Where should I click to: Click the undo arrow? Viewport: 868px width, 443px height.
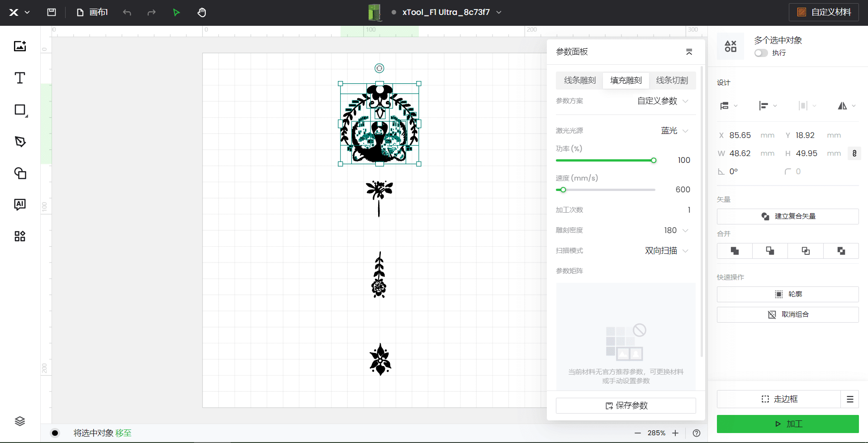(127, 13)
